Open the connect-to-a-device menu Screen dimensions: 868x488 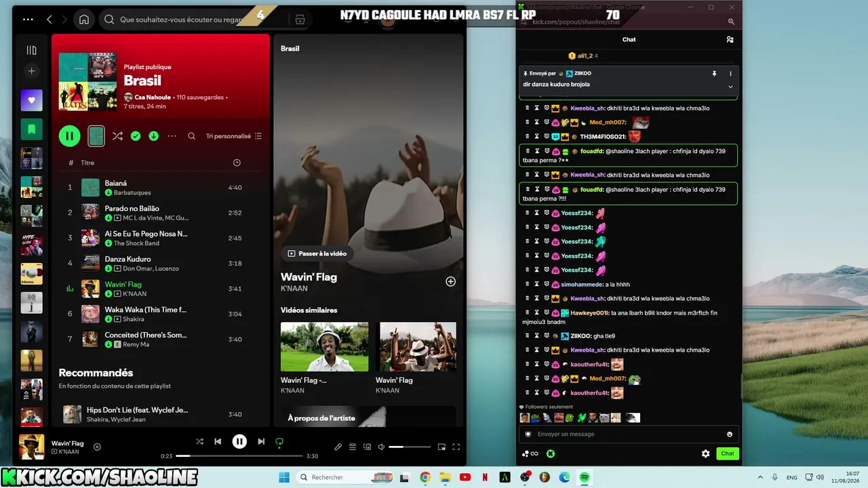pos(368,447)
